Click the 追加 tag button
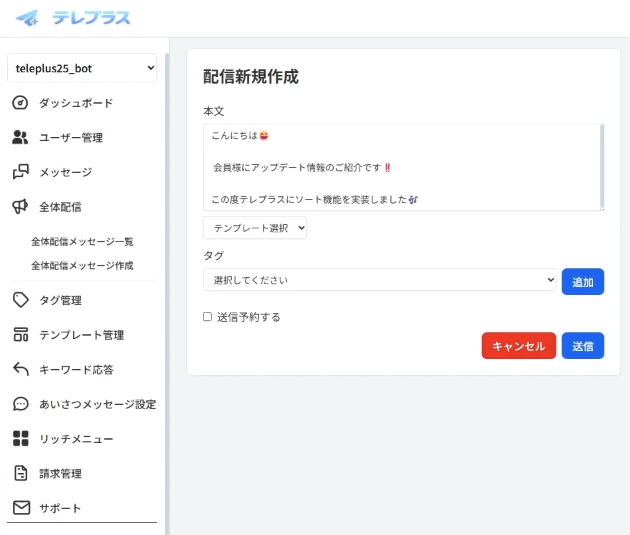The height and width of the screenshot is (535, 630). tap(583, 282)
